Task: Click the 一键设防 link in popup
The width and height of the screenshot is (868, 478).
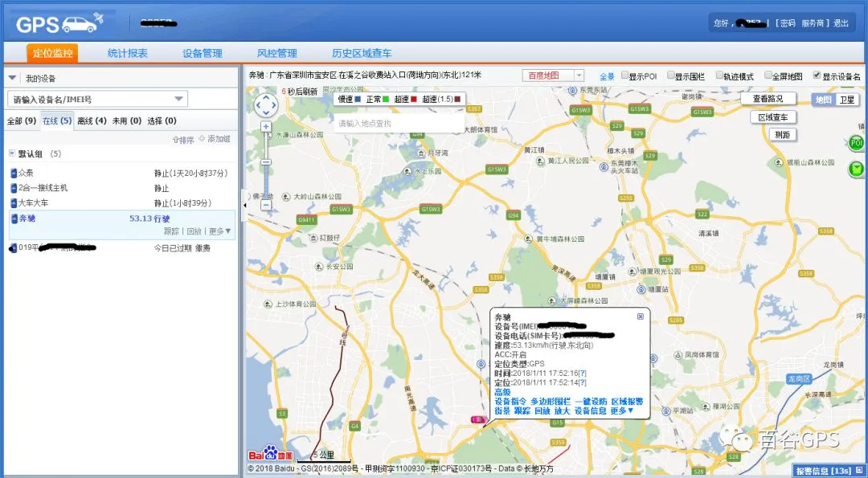Action: coord(591,402)
